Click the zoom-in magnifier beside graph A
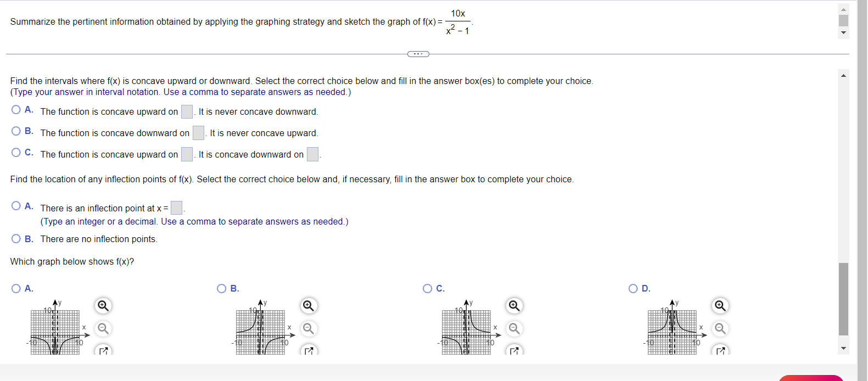Screen dimensions: 868x381 click(x=103, y=305)
